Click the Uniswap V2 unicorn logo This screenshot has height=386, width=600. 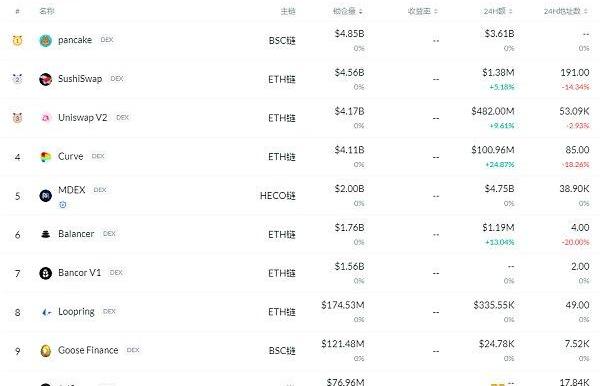(46, 118)
